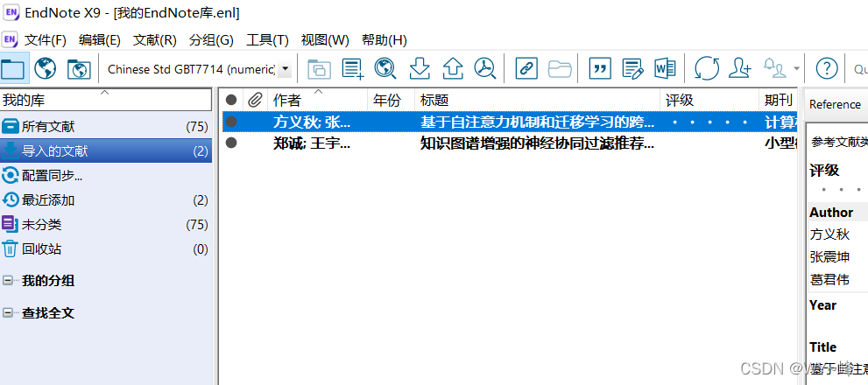Switch to Online Search Mode globe icon
The width and height of the screenshot is (868, 385).
pos(46,68)
